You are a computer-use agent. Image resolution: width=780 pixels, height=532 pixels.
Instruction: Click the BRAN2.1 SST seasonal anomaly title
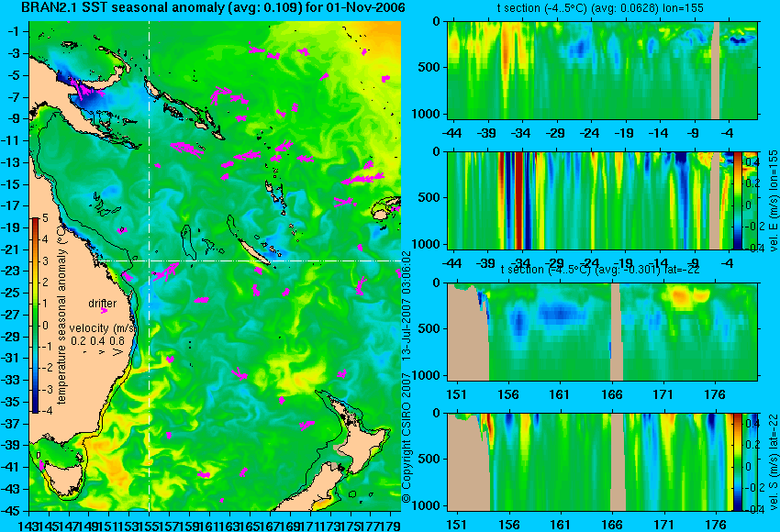[213, 7]
